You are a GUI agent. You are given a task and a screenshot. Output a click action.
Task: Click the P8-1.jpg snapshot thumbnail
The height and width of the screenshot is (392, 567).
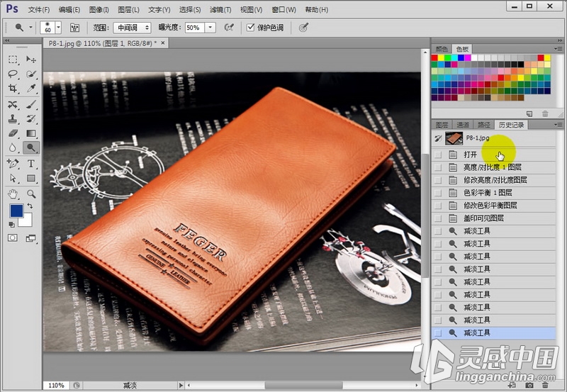(454, 138)
